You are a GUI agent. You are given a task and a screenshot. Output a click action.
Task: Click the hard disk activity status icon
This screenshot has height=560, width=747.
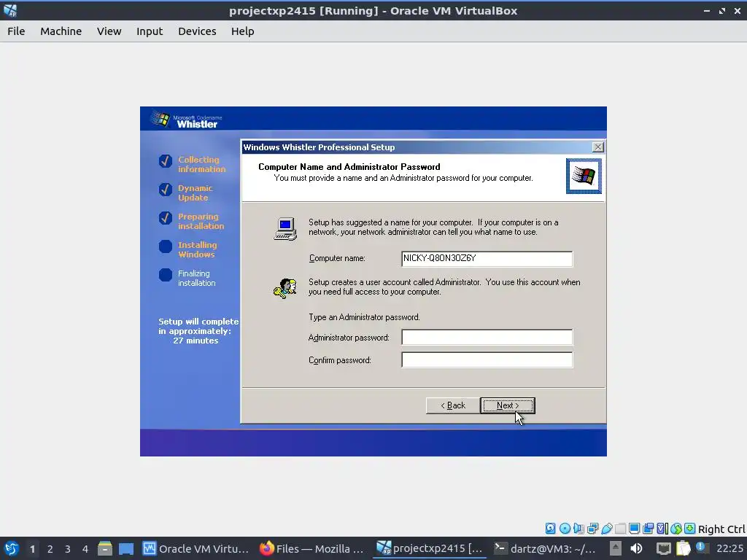pyautogui.click(x=550, y=529)
